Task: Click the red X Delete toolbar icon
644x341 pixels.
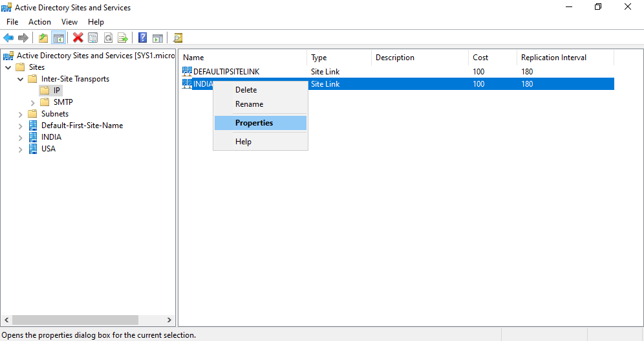Action: [x=78, y=38]
